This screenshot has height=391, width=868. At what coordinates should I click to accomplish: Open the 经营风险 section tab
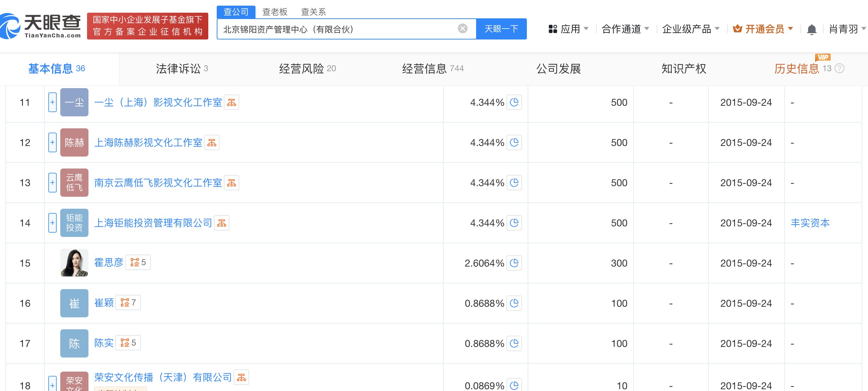pyautogui.click(x=307, y=68)
